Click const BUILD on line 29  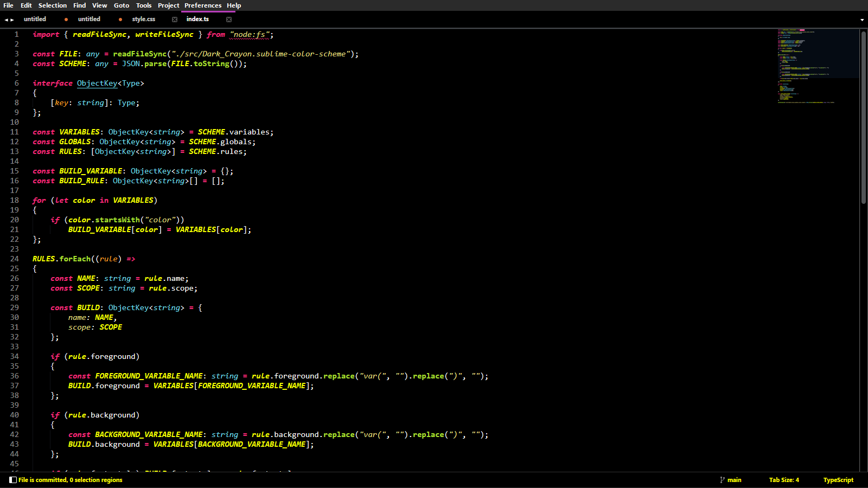coord(75,307)
